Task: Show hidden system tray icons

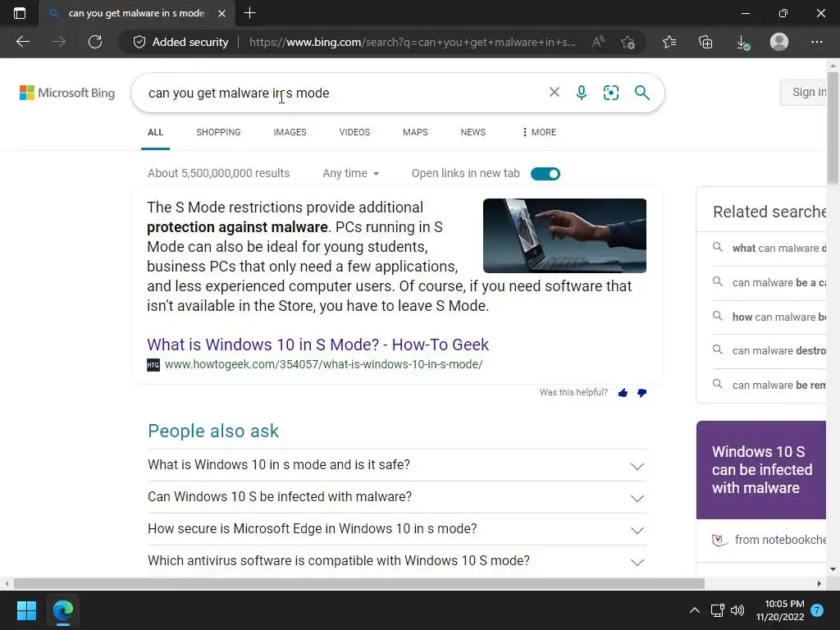Action: (x=694, y=610)
